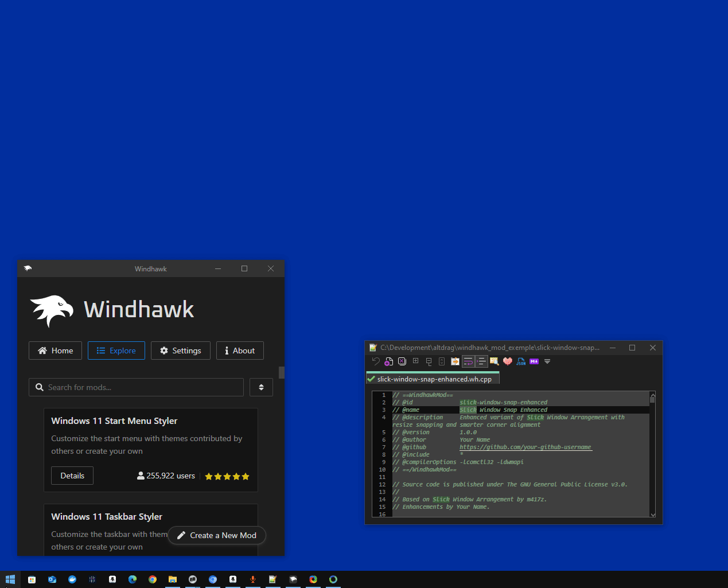
Task: Click '// Enhancements by Your Name.' line
Action: click(441, 507)
